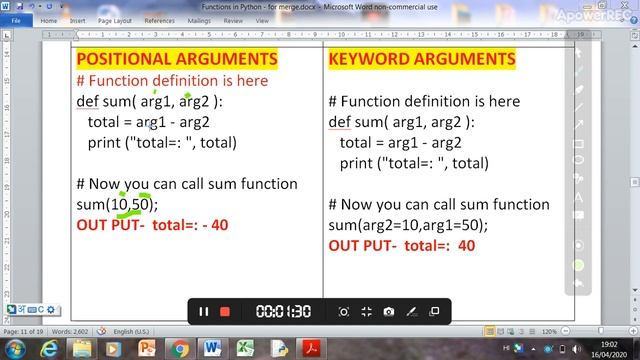Select highlighter marker in annotation sidebar
Viewport: 640px width, 360px height.
coord(578,90)
